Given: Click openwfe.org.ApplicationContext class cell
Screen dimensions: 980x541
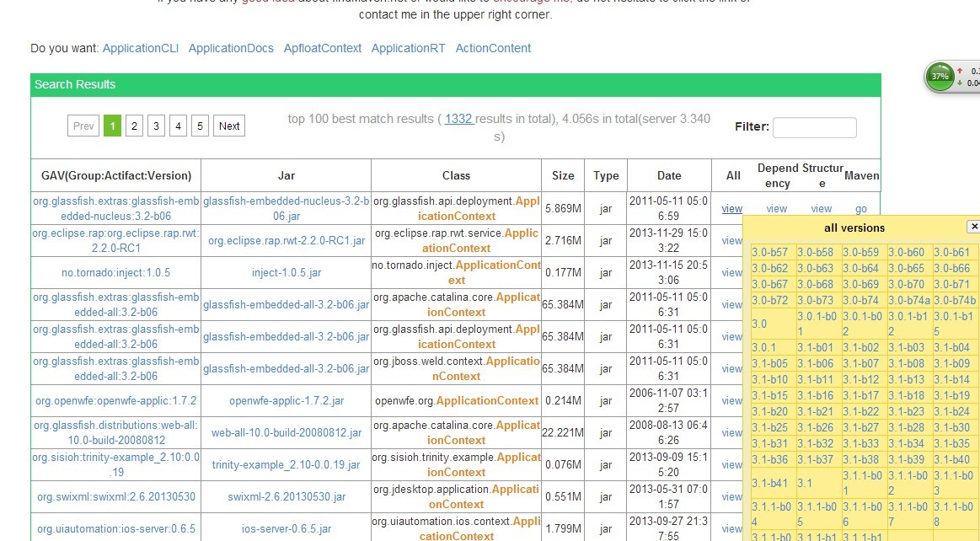Looking at the screenshot, I should [456, 400].
